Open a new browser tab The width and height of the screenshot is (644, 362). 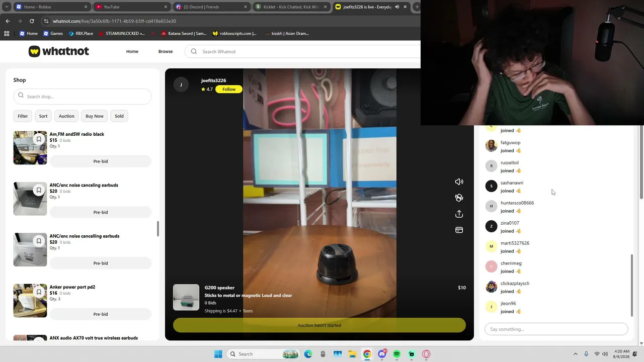[417, 7]
